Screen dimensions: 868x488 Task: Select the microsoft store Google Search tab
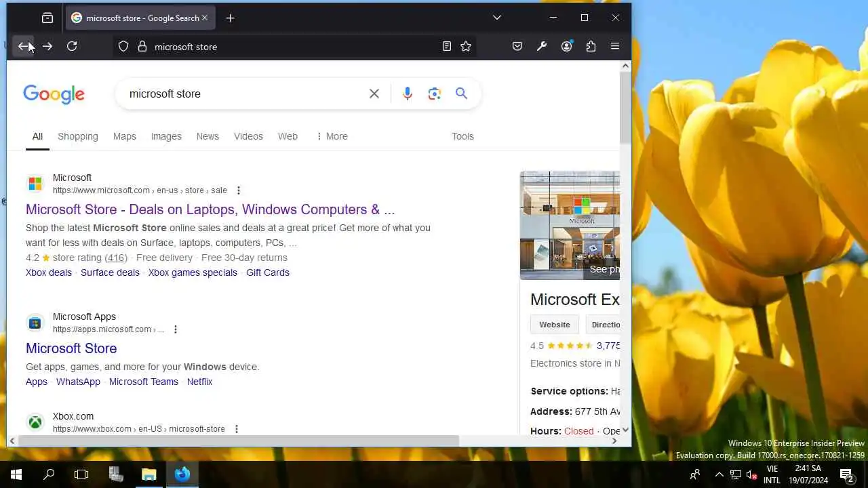pos(140,18)
